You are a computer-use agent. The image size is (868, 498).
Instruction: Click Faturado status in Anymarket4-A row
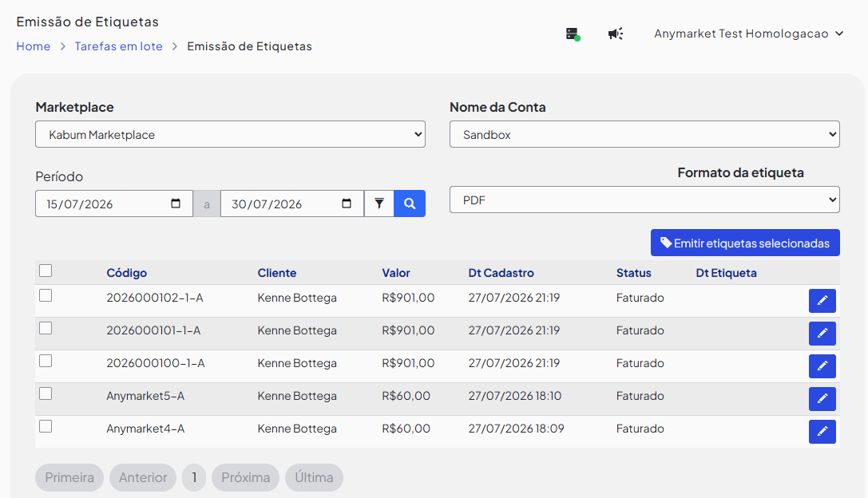click(x=640, y=429)
